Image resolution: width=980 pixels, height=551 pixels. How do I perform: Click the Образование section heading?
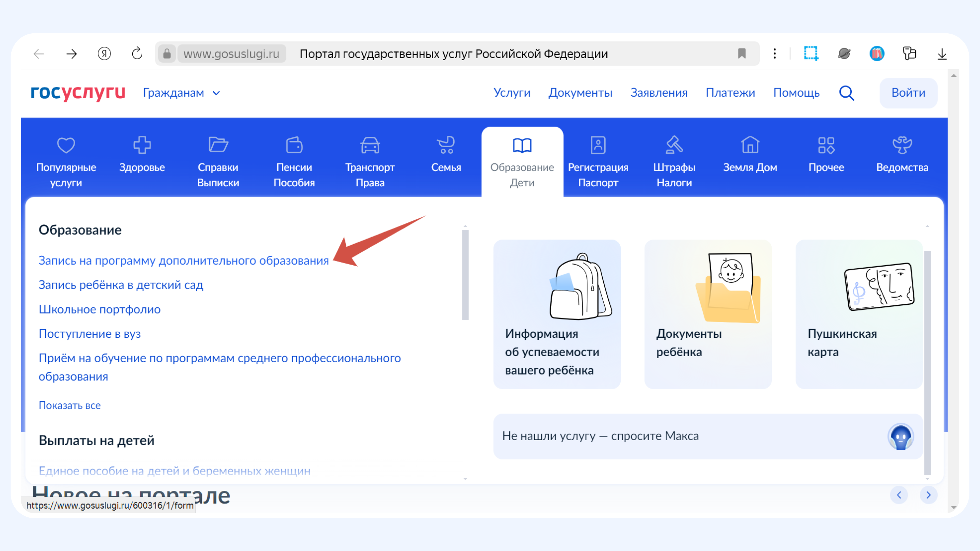(x=80, y=230)
